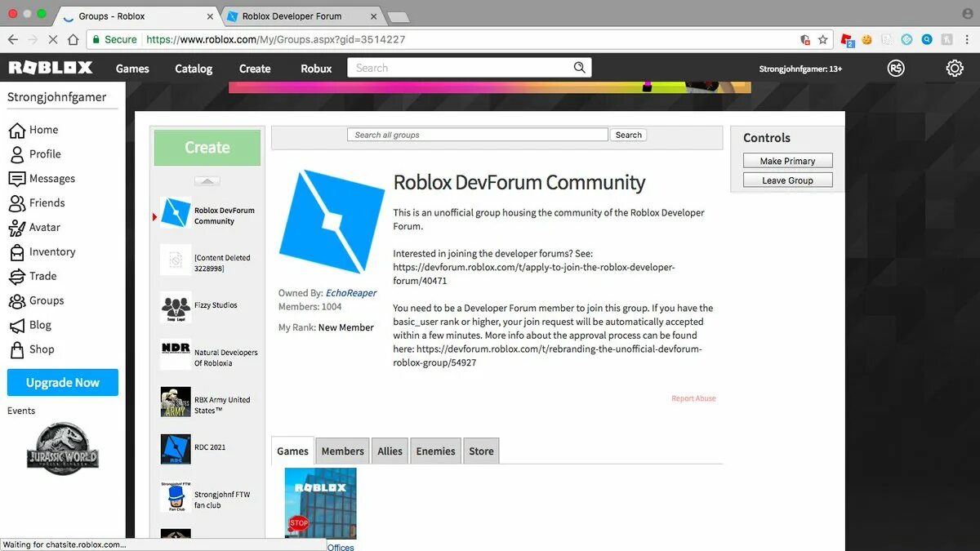Click the green Create group button
Image resolution: width=980 pixels, height=551 pixels.
(207, 148)
